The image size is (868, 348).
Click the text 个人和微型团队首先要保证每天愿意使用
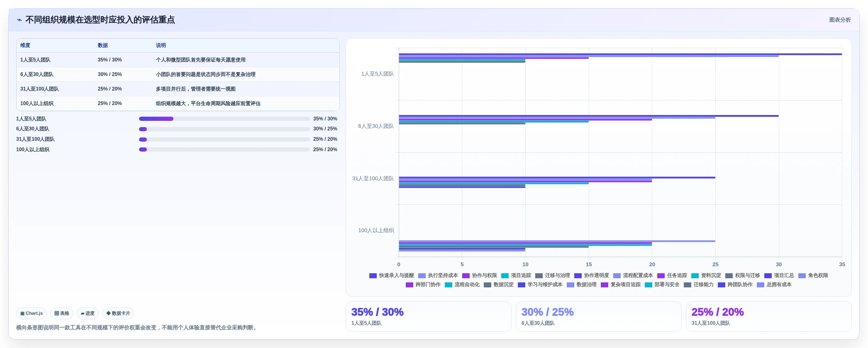[x=201, y=60]
